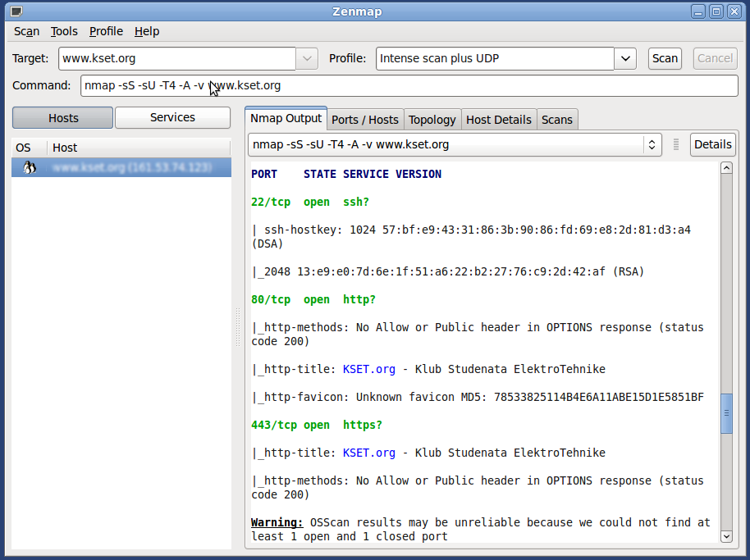This screenshot has width=750, height=560.
Task: Open the scan command selector combo box
Action: pyautogui.click(x=455, y=144)
